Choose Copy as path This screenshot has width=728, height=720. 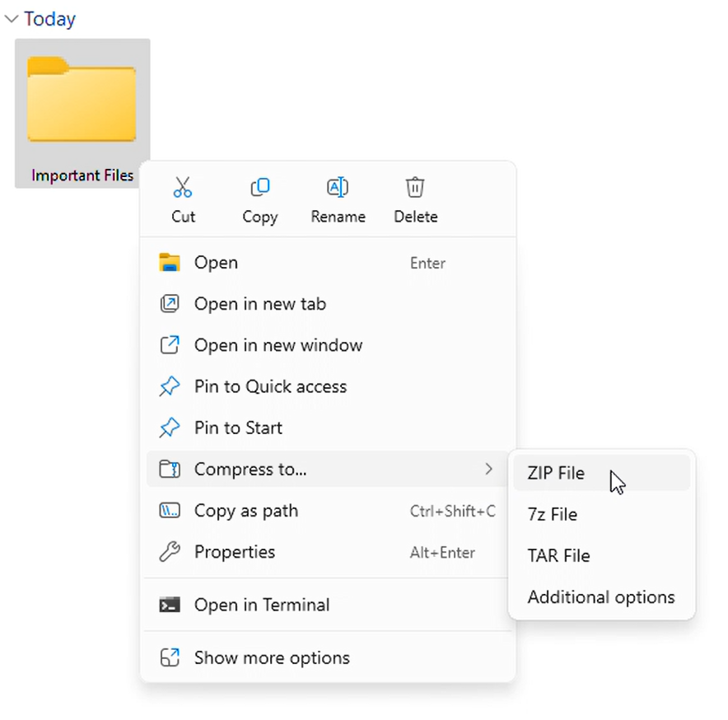click(x=327, y=511)
